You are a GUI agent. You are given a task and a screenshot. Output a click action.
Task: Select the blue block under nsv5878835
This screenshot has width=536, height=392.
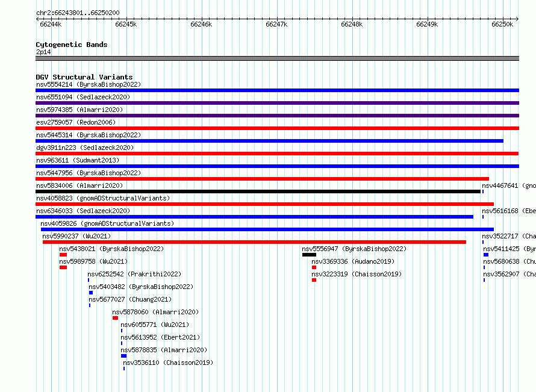[123, 356]
